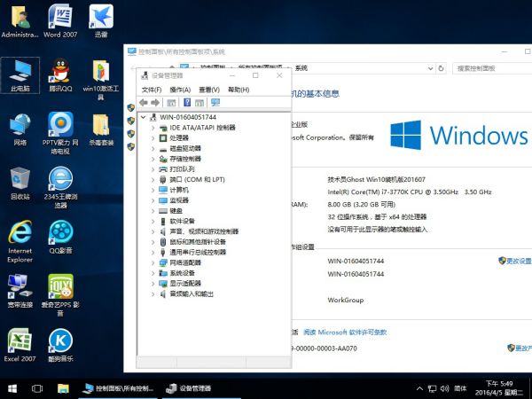Click the monitor scan icon in Device Manager toolbar
Screen dimensions: 532x399
click(215, 103)
